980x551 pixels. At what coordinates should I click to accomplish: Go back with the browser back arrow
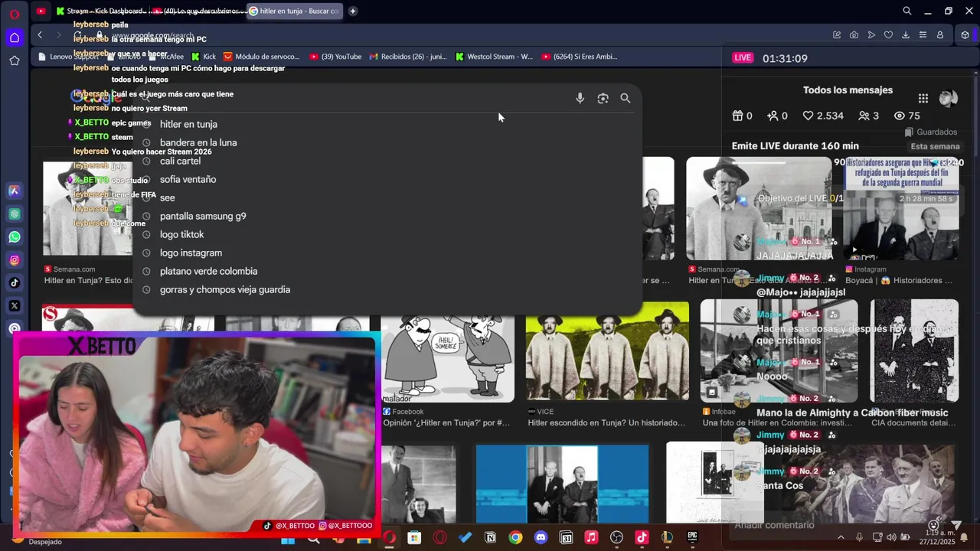tap(40, 35)
